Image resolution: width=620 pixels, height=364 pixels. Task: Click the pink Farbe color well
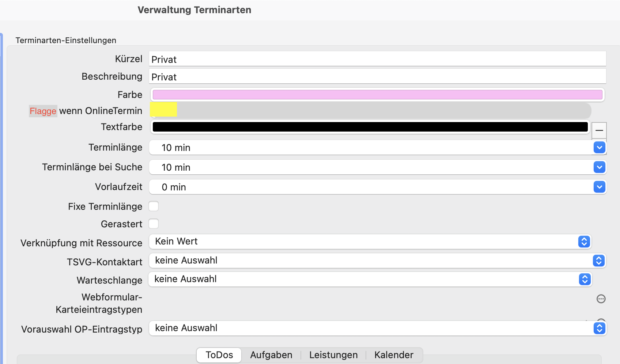coord(377,95)
